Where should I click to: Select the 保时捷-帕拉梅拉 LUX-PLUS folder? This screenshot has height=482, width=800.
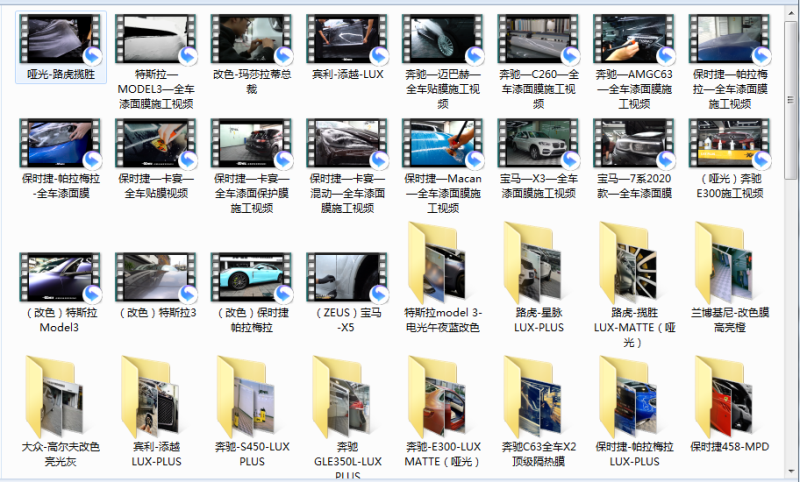tap(628, 397)
